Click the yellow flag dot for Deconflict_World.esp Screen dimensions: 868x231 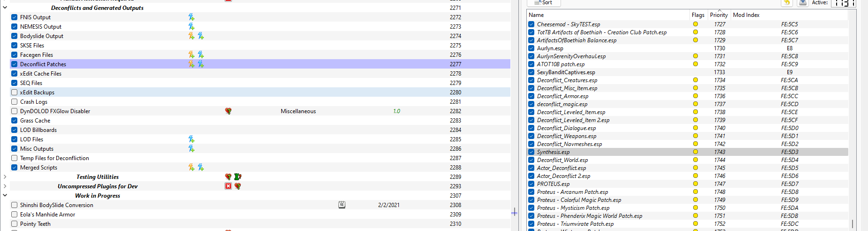pyautogui.click(x=696, y=160)
